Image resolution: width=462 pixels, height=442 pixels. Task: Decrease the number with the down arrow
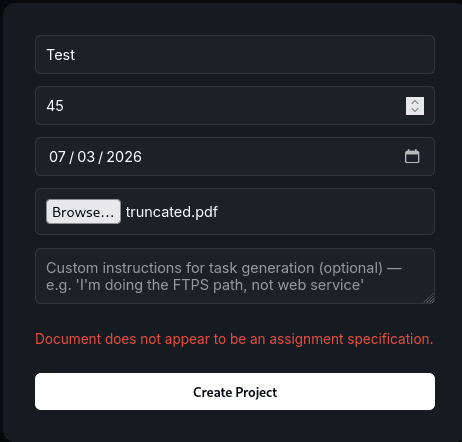tap(415, 110)
